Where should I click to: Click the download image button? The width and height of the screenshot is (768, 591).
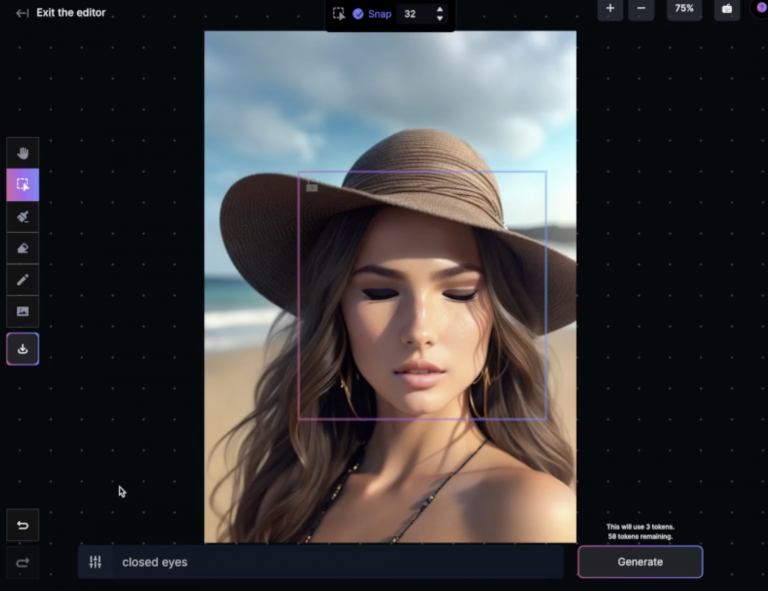point(22,349)
